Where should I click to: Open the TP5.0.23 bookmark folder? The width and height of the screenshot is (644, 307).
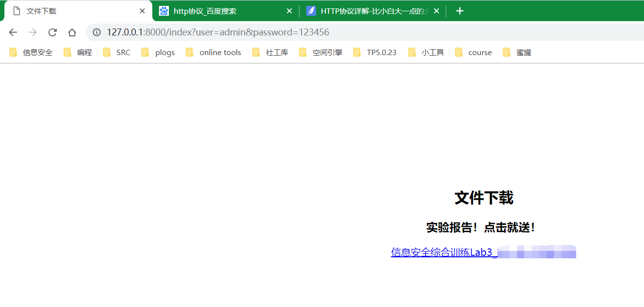pyautogui.click(x=375, y=53)
